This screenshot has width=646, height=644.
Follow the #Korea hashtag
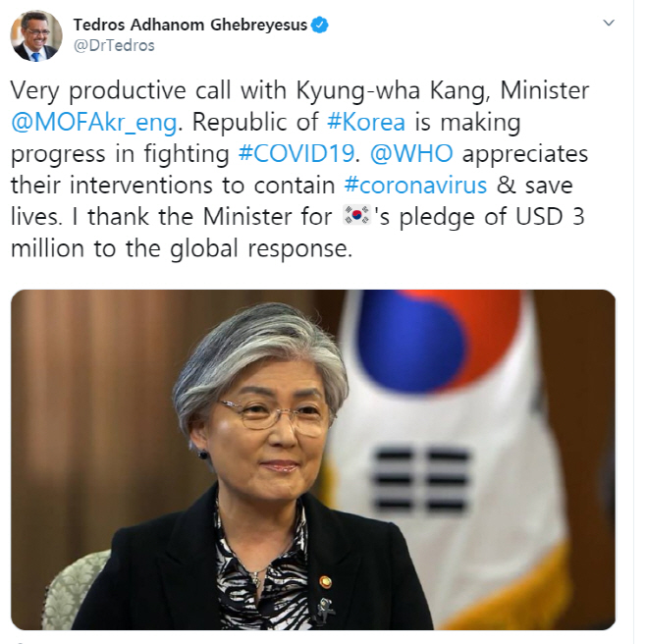366,122
